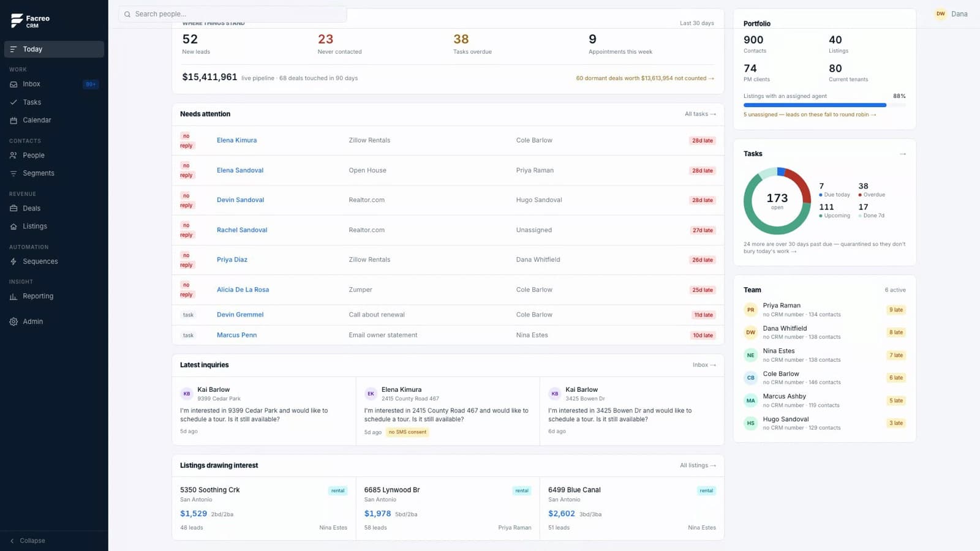Click the DW user avatar at top right
Screen dimensions: 980x551
pos(940,14)
